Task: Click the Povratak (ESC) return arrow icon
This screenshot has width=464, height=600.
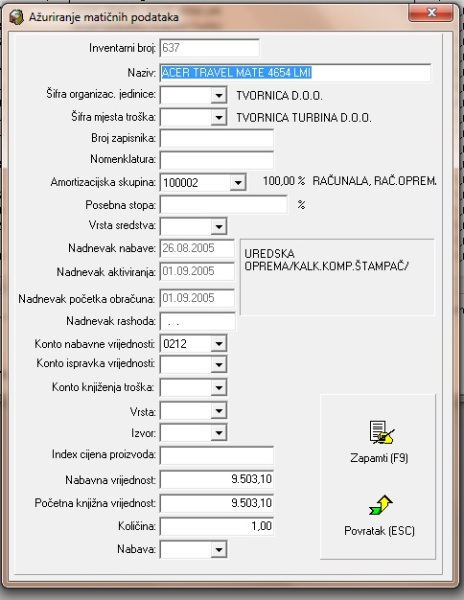Action: [381, 505]
